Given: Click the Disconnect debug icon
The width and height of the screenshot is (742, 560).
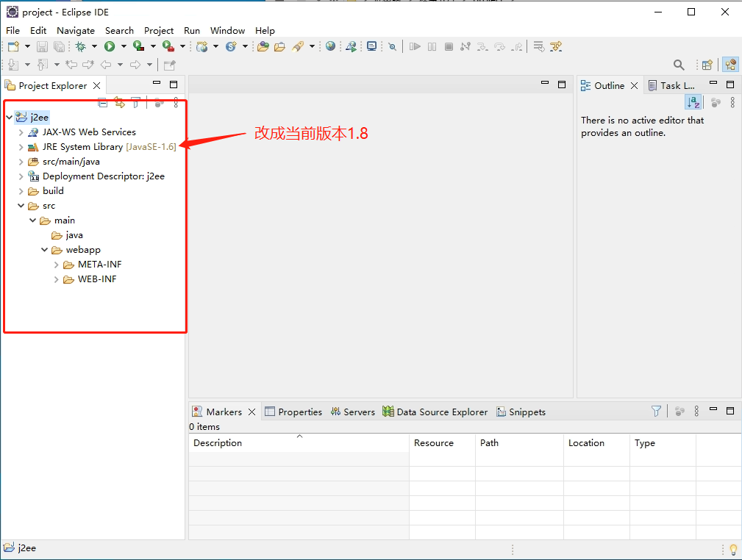Looking at the screenshot, I should [465, 46].
